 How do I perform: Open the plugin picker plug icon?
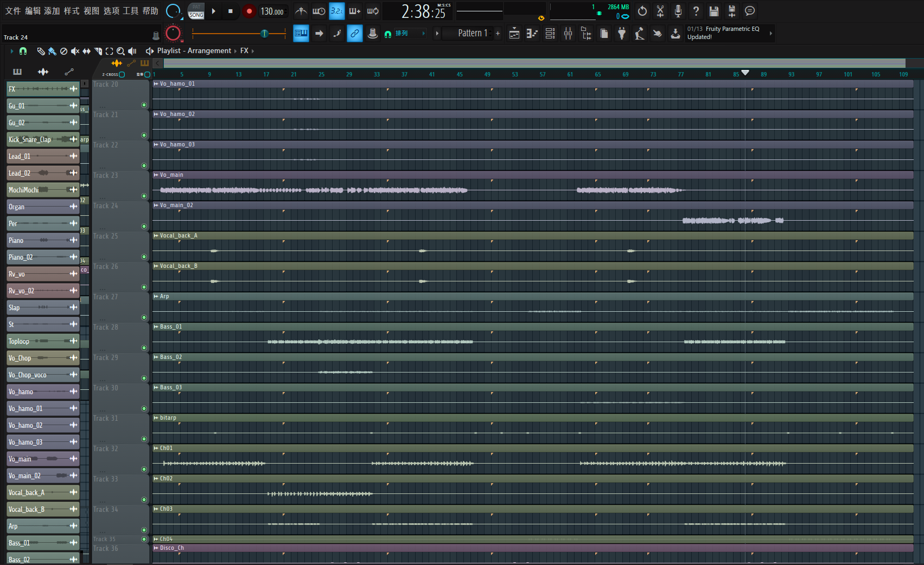[x=622, y=34]
